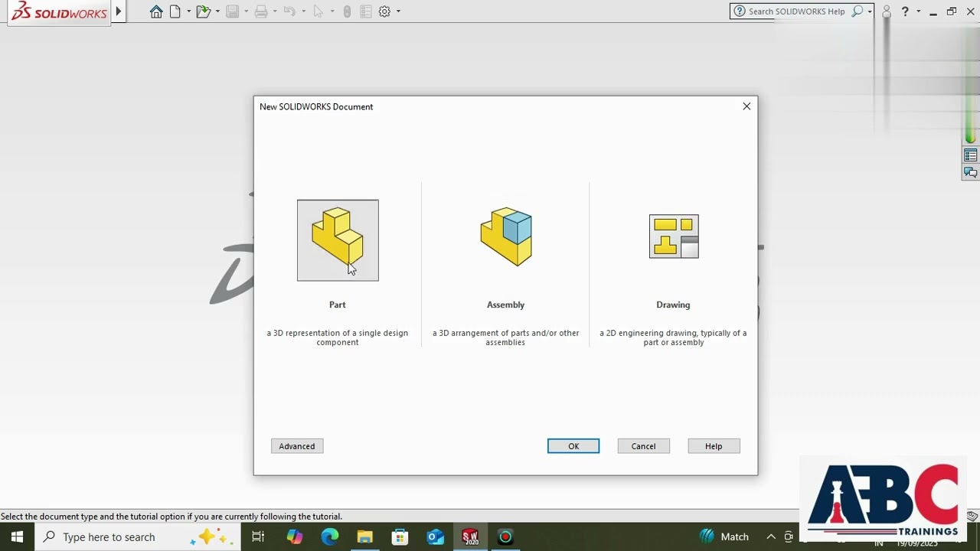Click the Print icon in toolbar
Image resolution: width=980 pixels, height=551 pixels.
coord(261,11)
